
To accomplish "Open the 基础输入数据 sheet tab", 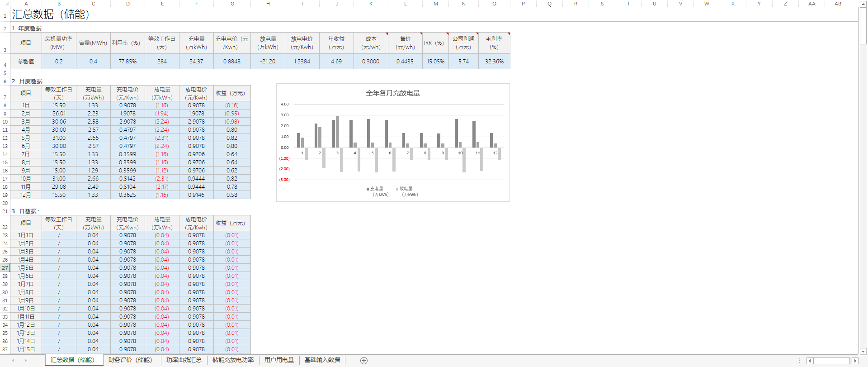I will (322, 360).
